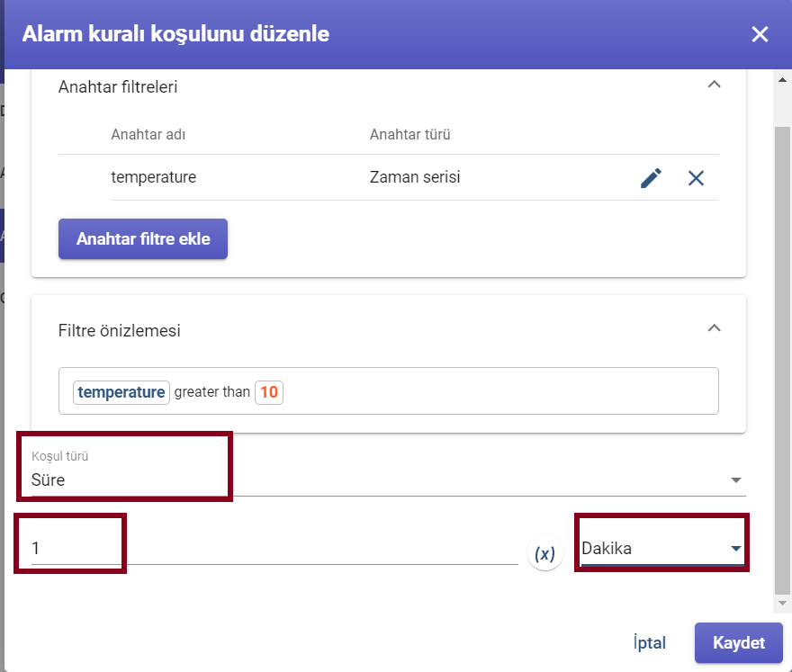The image size is (792, 672).
Task: Collapse the Anahtar filtreleri panel
Action: pos(714,85)
